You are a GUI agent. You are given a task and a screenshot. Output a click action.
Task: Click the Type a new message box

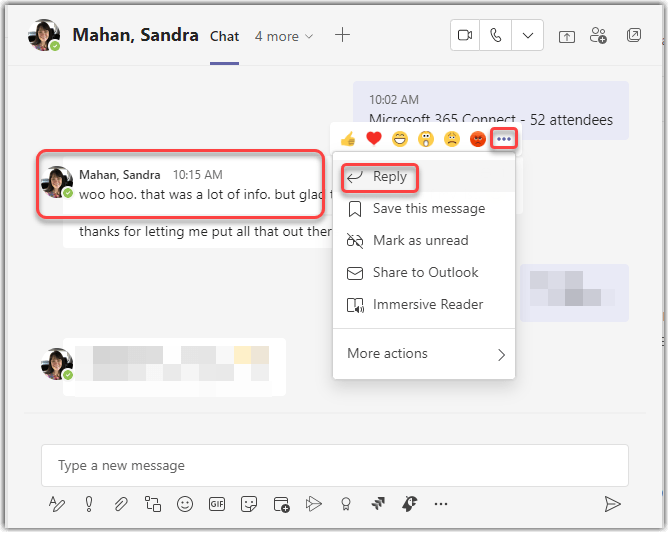[x=334, y=466]
